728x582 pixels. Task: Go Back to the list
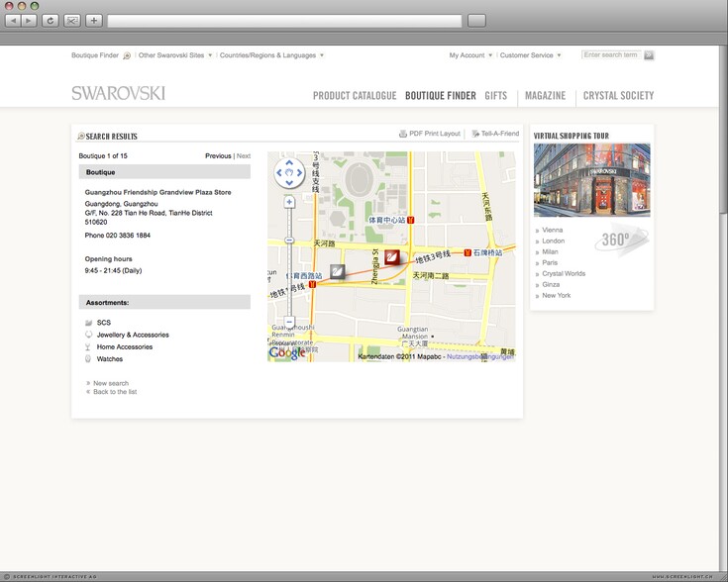click(x=115, y=392)
